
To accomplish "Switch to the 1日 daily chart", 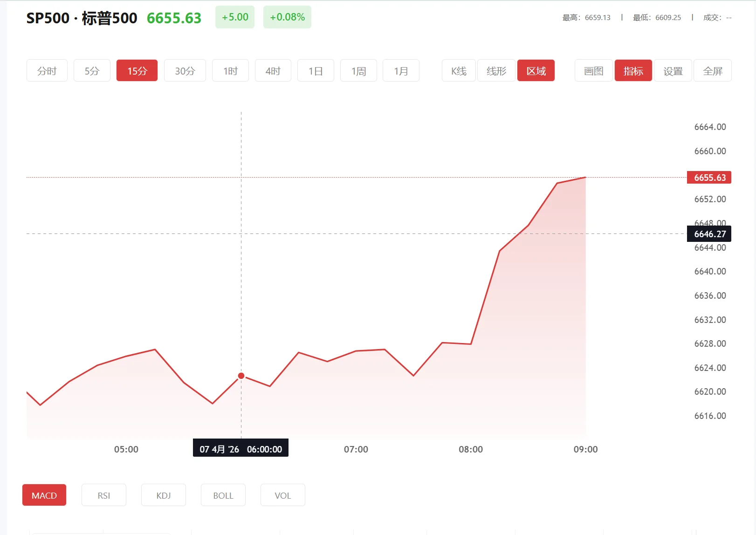I will point(316,71).
